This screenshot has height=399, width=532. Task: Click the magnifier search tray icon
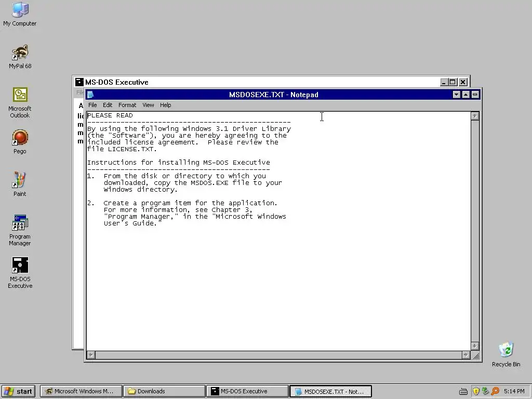495,391
